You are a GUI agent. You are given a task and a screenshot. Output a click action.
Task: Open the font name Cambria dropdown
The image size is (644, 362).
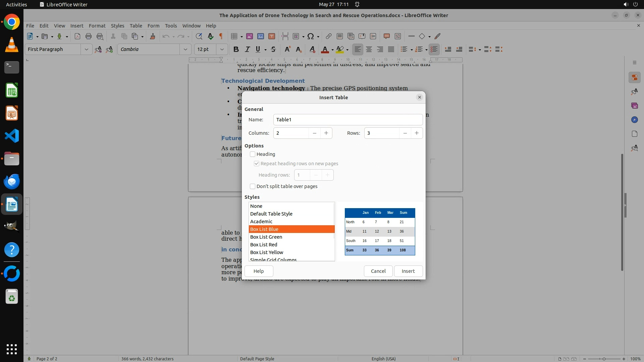(185, 49)
